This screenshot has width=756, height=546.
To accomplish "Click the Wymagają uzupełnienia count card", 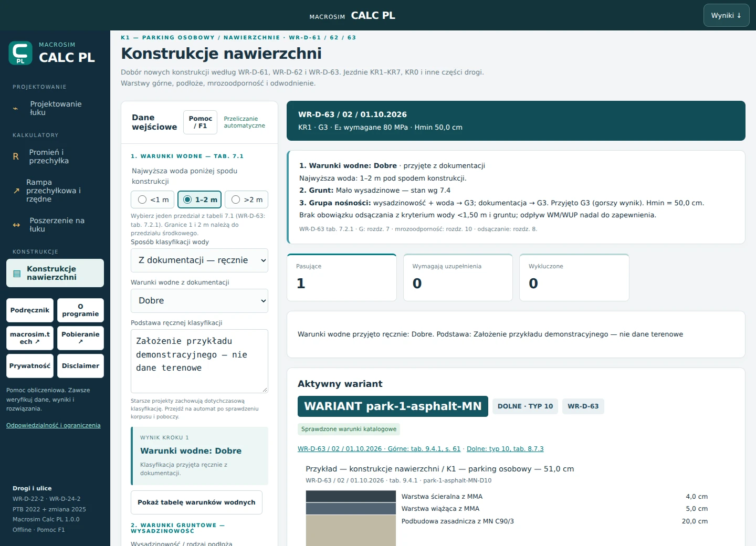I will (458, 278).
